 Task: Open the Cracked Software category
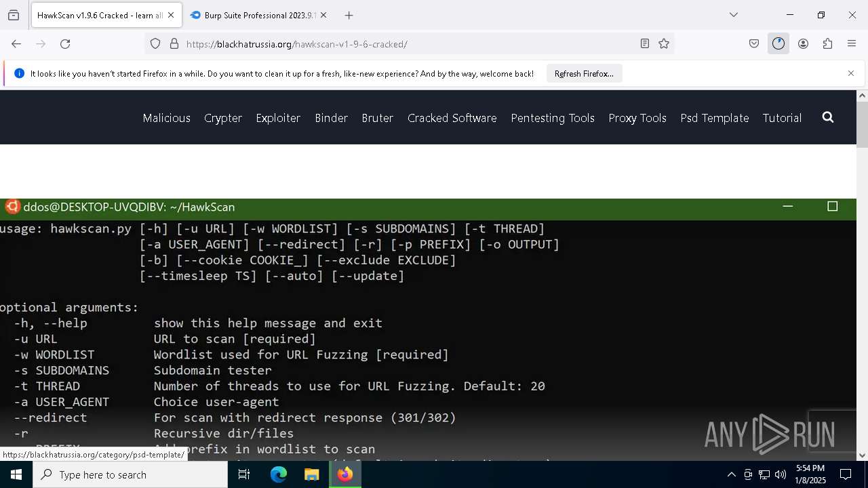tap(452, 118)
